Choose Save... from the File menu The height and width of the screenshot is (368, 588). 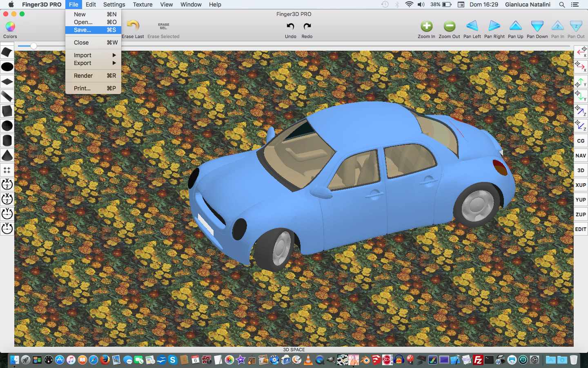tap(93, 30)
